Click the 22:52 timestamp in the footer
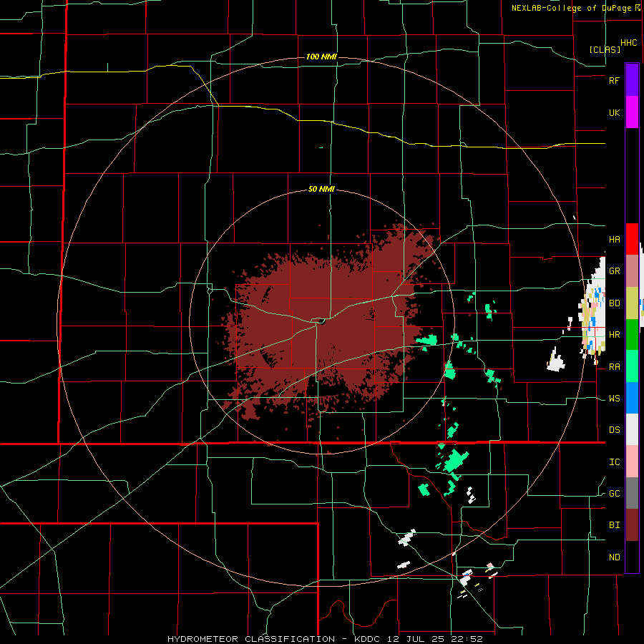This screenshot has height=644, width=644. [468, 639]
